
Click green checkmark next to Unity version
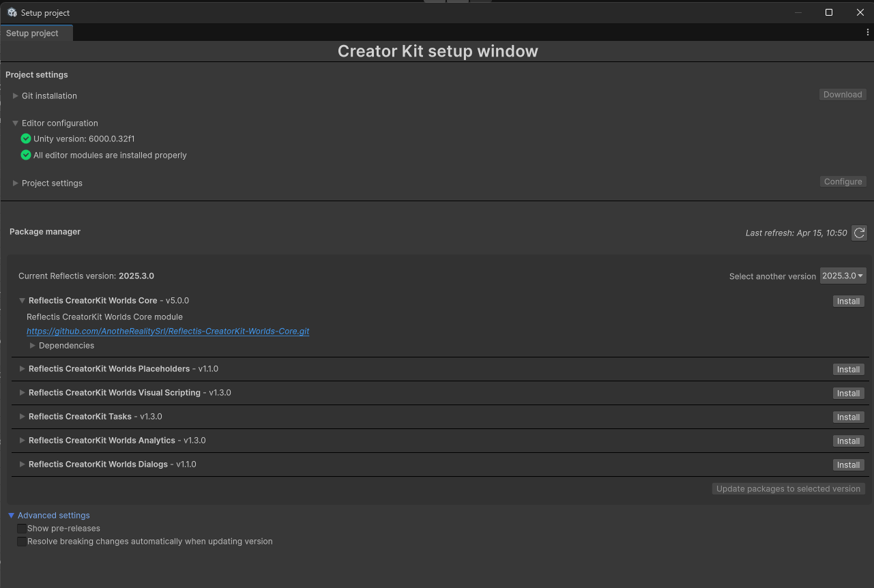coord(26,138)
